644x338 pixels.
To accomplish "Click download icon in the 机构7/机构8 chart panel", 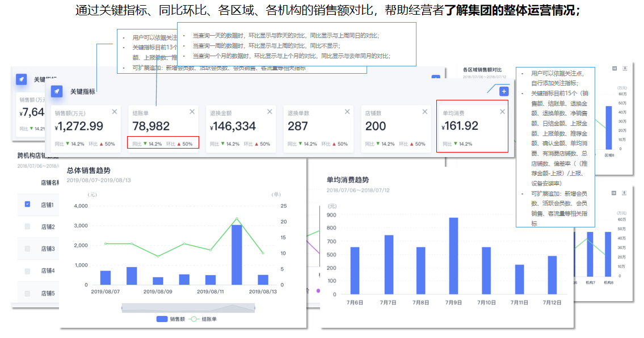I will [624, 193].
